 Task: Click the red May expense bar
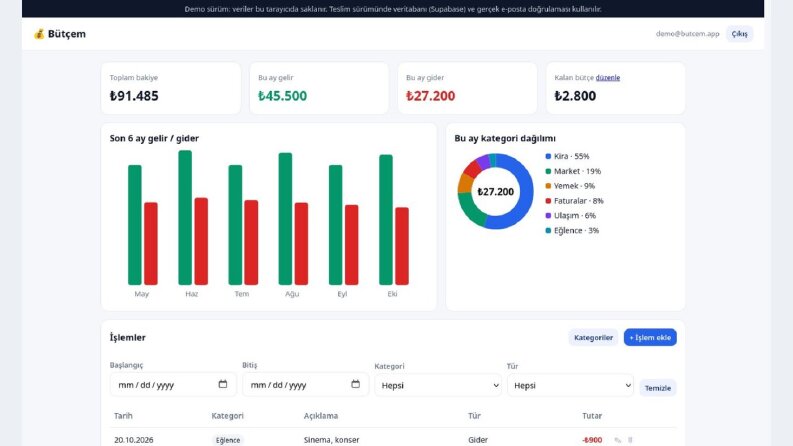coord(151,243)
